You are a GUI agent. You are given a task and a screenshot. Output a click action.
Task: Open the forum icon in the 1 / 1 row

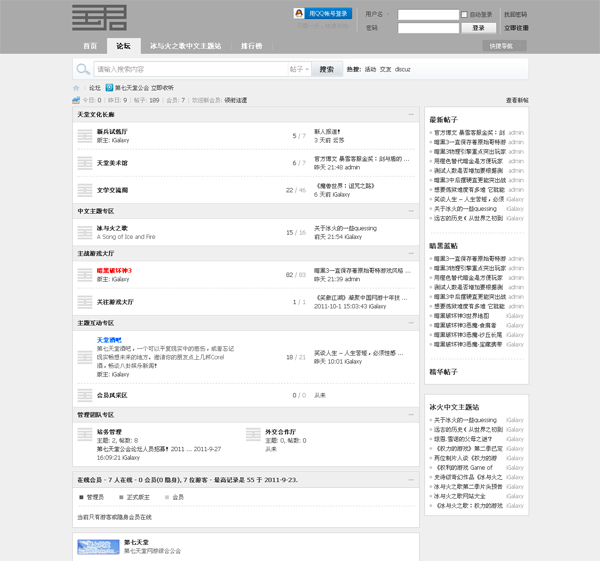(85, 302)
